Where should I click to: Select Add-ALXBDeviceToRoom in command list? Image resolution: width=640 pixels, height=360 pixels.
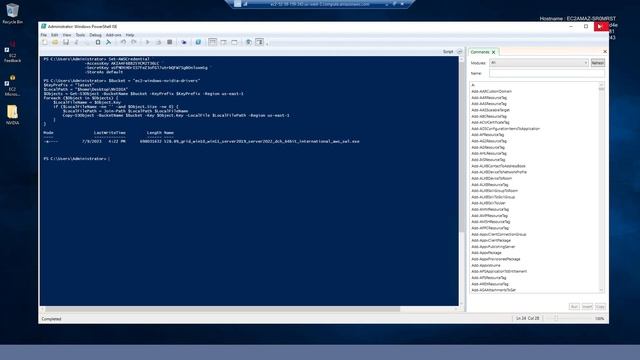click(491, 178)
